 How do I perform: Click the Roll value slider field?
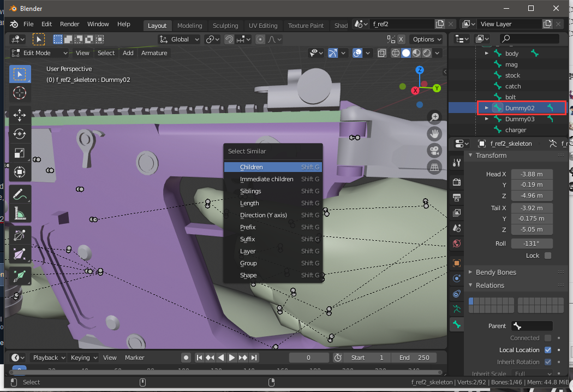coord(532,243)
